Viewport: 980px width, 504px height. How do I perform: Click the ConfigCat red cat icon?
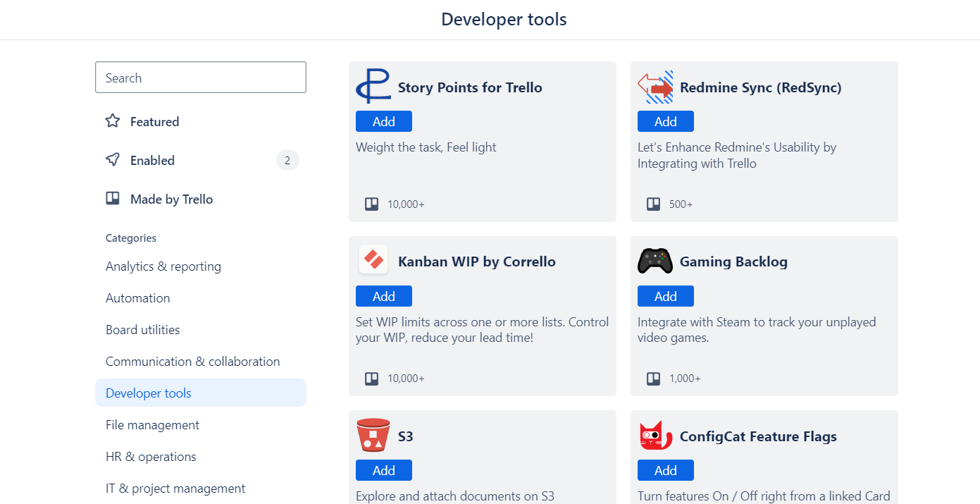[x=655, y=435]
